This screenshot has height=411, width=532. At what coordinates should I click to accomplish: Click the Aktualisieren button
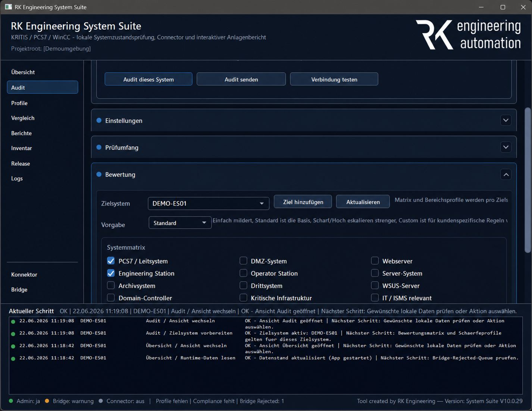(363, 202)
